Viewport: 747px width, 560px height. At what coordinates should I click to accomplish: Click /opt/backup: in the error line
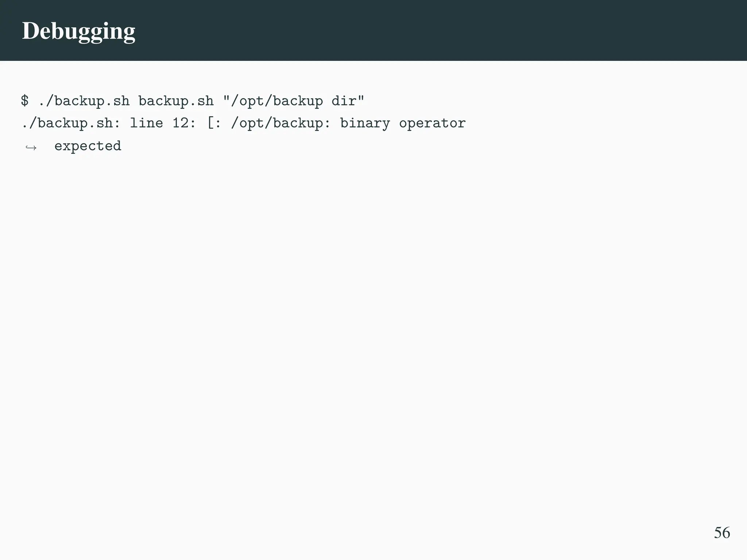(x=280, y=123)
